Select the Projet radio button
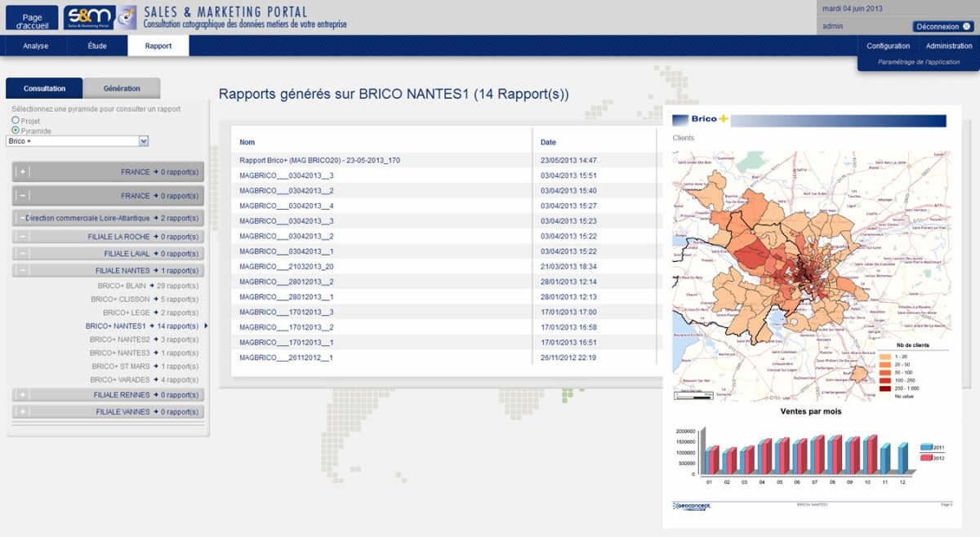This screenshot has height=537, width=980. tap(16, 121)
